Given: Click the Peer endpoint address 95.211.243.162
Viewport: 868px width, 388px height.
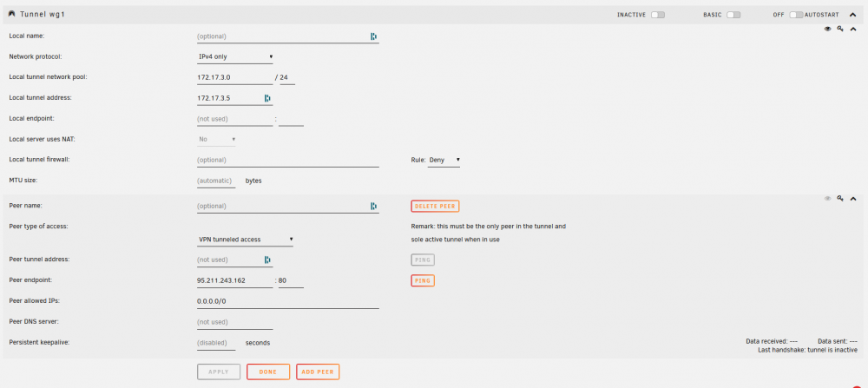Looking at the screenshot, I should pyautogui.click(x=234, y=280).
